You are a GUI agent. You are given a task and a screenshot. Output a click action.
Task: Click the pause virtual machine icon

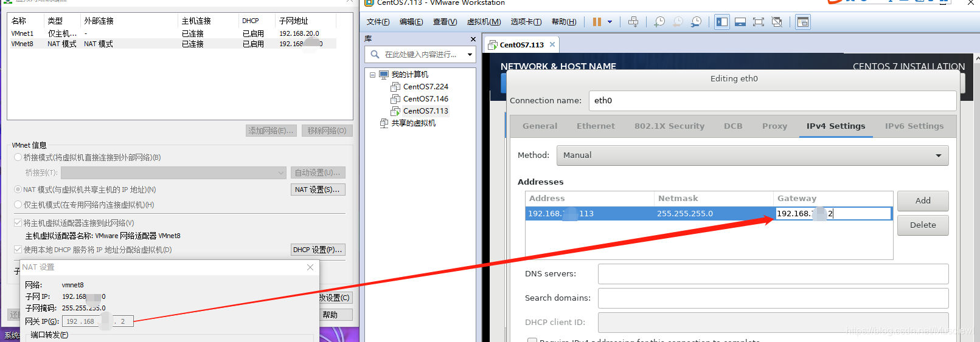pyautogui.click(x=597, y=22)
